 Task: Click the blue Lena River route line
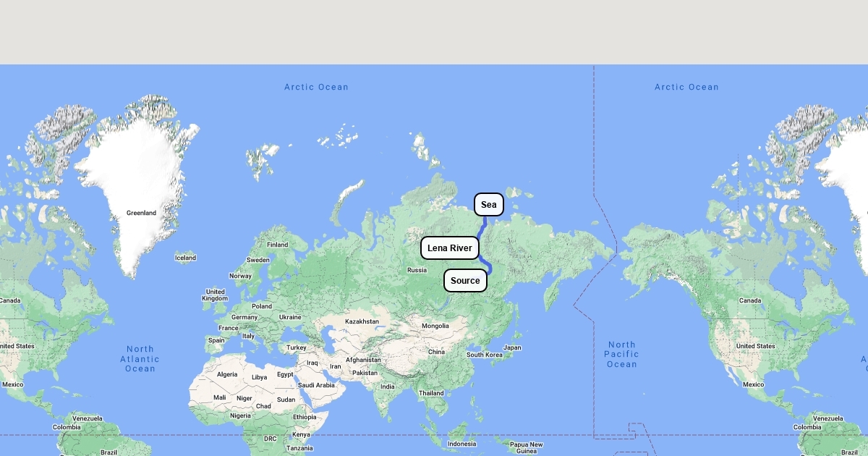pos(482,225)
